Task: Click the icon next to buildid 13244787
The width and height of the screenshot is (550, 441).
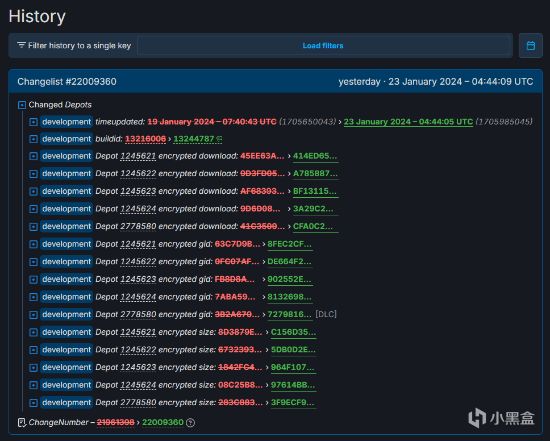Action: [219, 139]
